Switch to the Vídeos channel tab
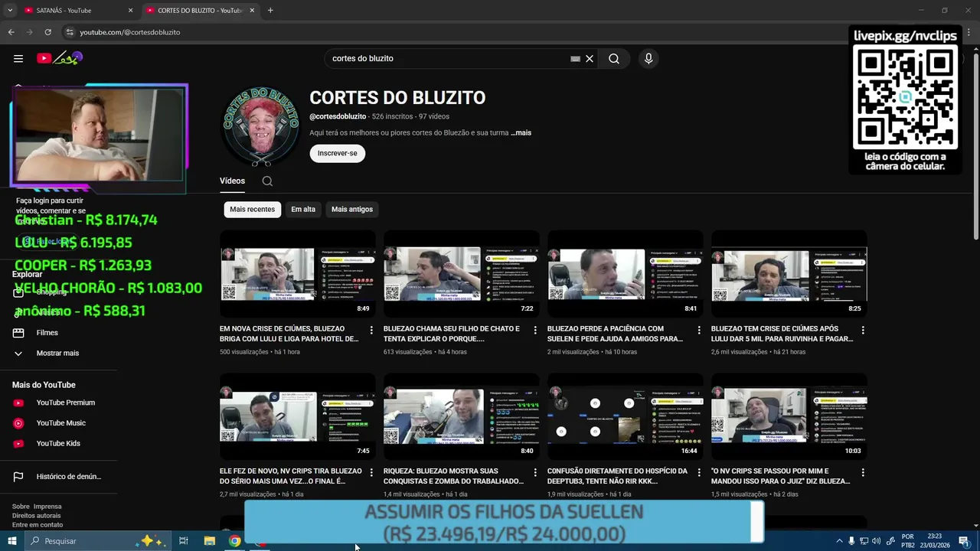The image size is (980, 551). 232,181
